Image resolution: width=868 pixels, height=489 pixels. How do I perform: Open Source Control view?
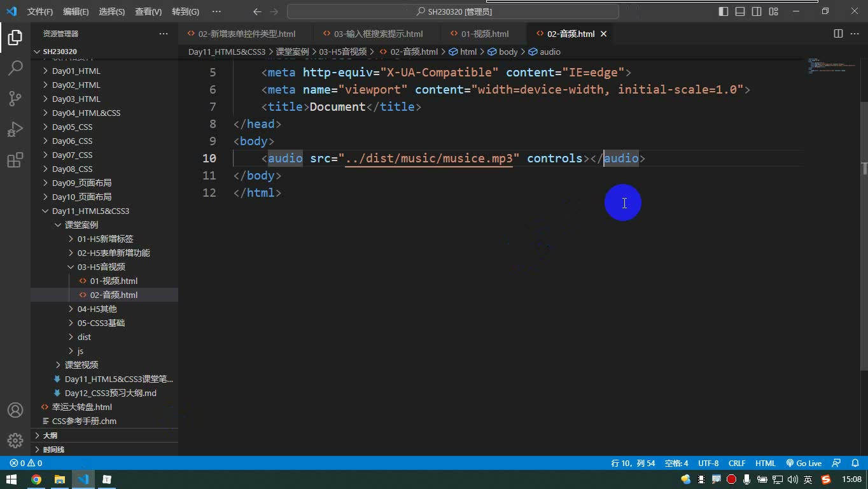15,98
